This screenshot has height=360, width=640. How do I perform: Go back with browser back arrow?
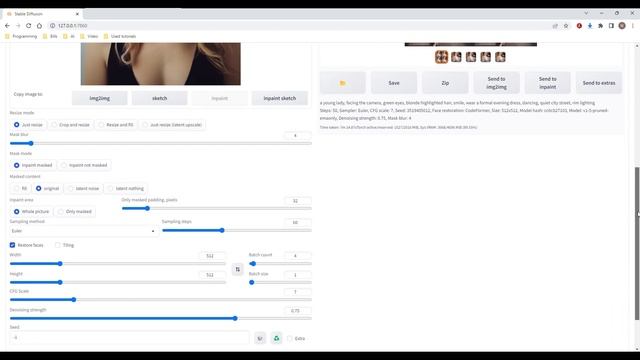(x=7, y=25)
